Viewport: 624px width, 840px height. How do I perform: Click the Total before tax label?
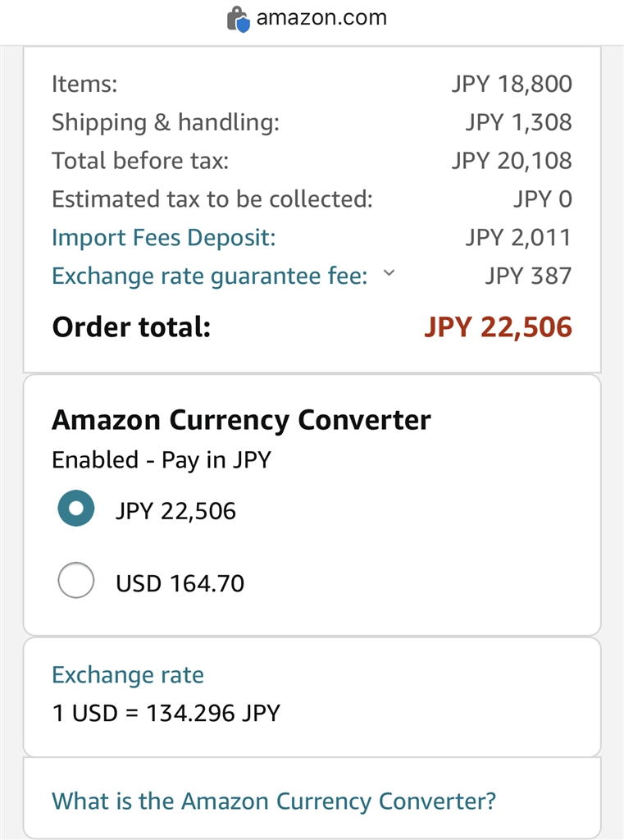[140, 161]
